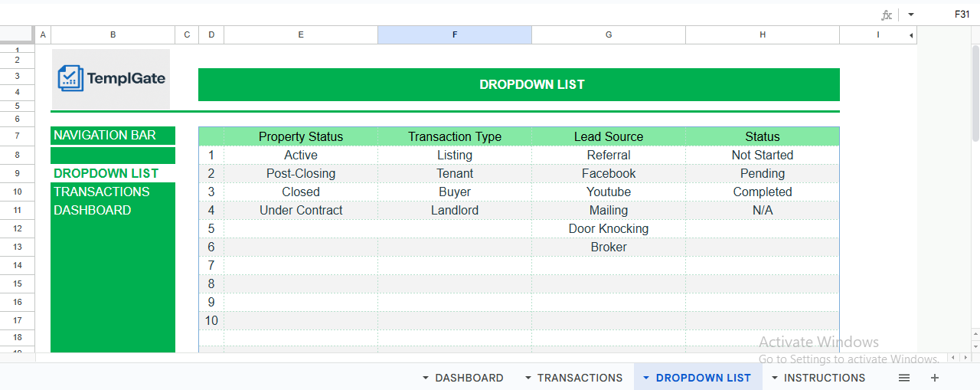Select column H header
The width and height of the screenshot is (980, 390).
pos(763,34)
